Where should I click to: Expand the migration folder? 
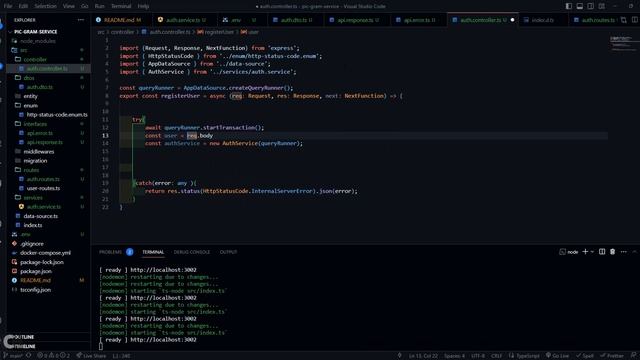point(48,161)
